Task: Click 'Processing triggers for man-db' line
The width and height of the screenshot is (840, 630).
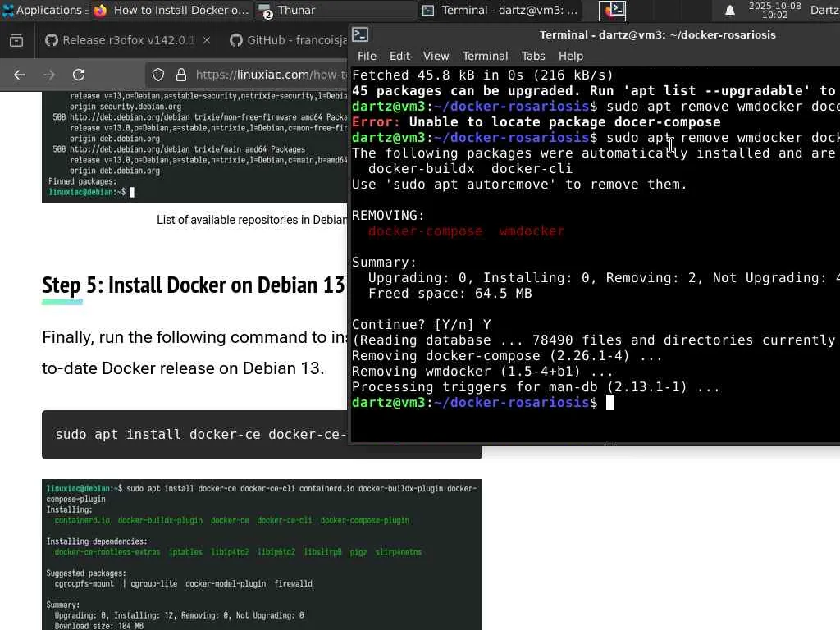Action: [536, 387]
